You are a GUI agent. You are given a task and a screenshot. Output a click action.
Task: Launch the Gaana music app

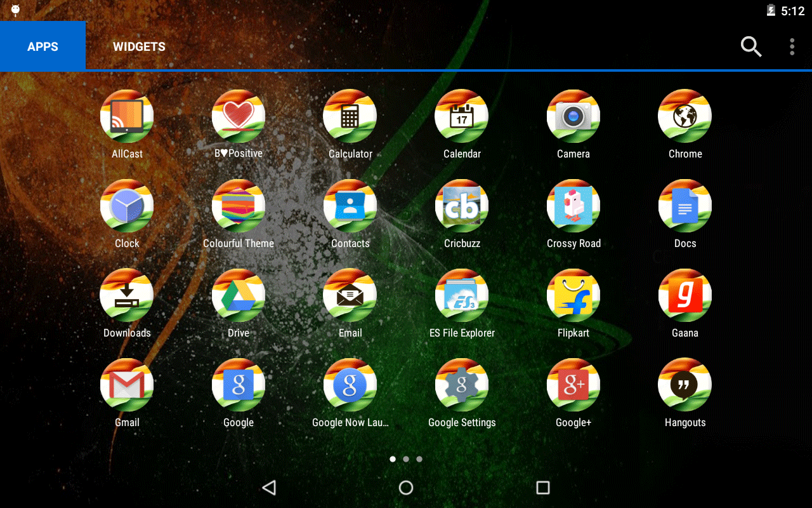click(x=685, y=295)
